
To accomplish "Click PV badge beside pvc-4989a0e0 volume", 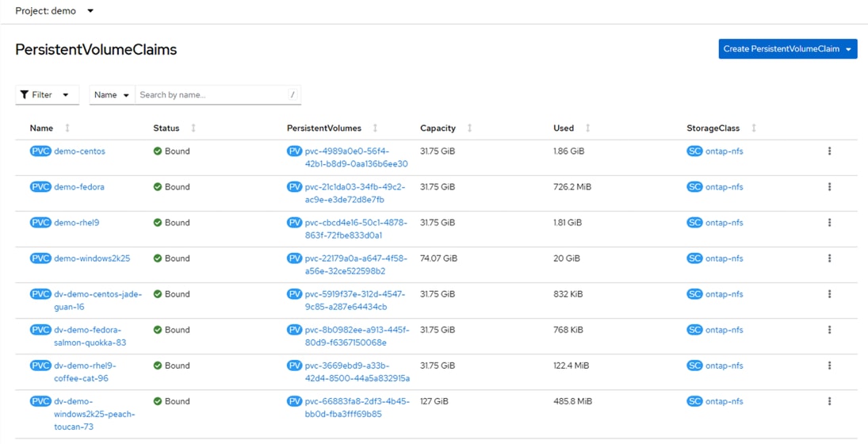I will 295,151.
